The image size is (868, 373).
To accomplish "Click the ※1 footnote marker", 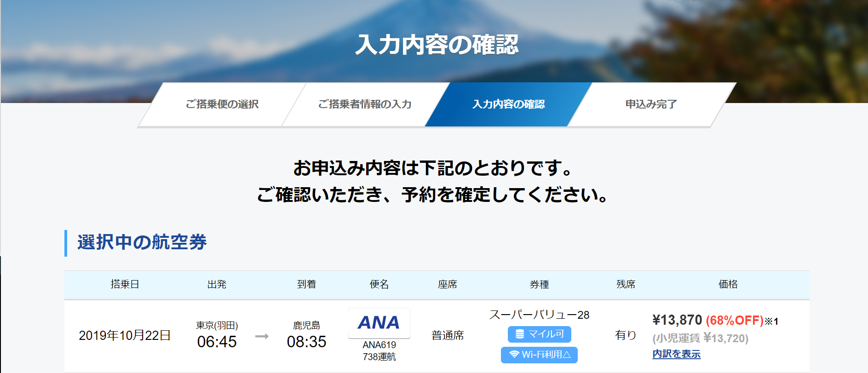I will (771, 321).
